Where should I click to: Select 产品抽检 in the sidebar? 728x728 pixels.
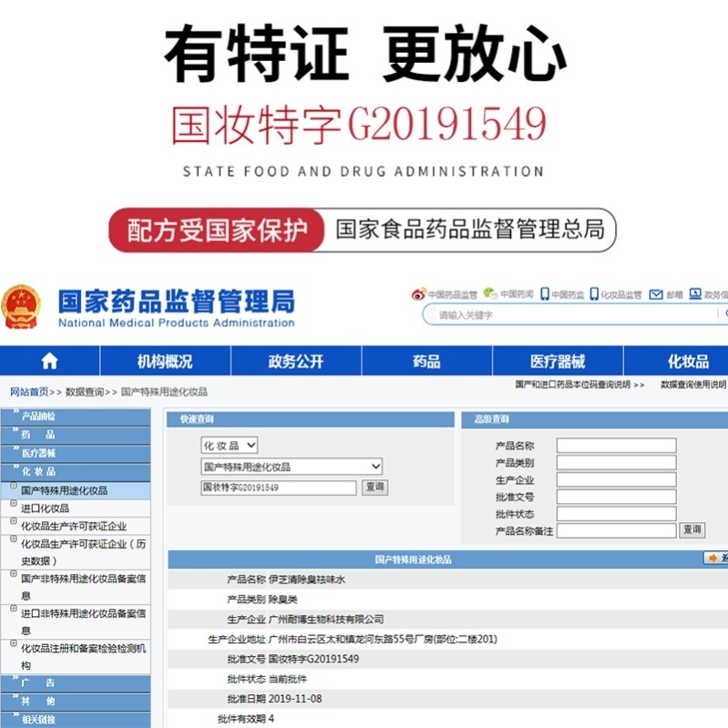[x=76, y=416]
